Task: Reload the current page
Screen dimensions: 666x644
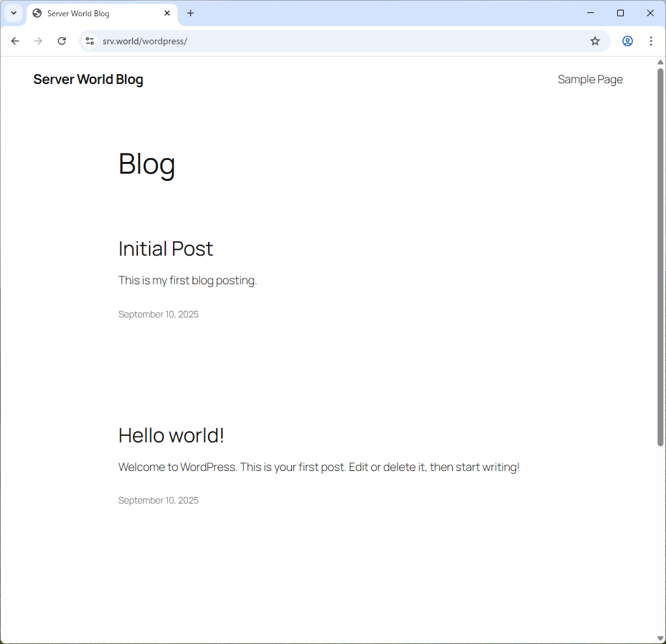Action: (x=62, y=41)
